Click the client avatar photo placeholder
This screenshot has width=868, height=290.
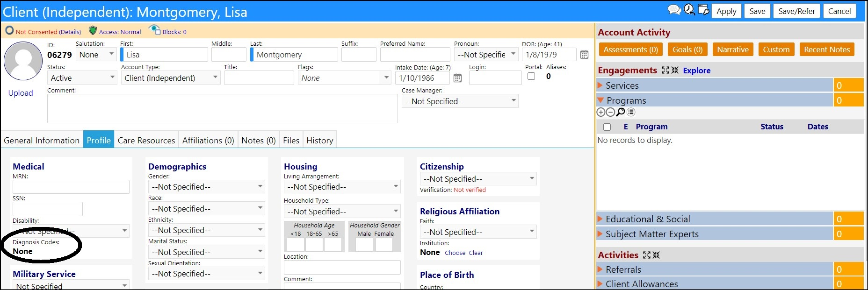23,61
